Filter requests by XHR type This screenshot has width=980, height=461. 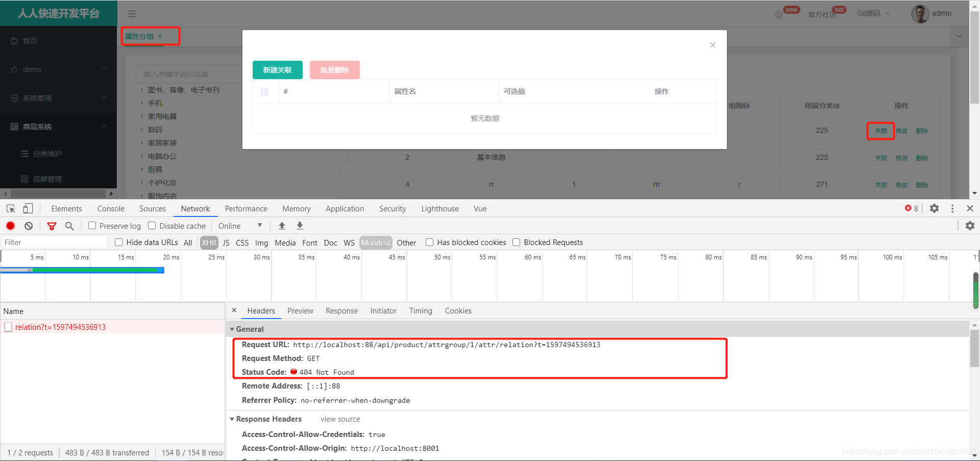[x=209, y=242]
